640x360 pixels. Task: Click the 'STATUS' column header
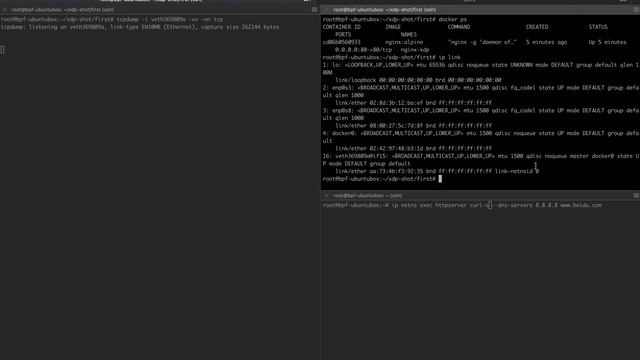point(598,27)
